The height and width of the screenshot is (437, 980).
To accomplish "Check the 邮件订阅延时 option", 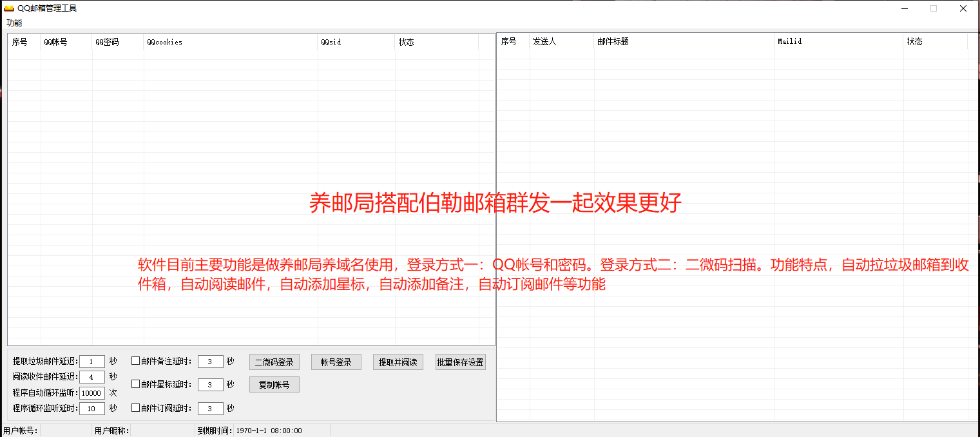I will pos(136,408).
